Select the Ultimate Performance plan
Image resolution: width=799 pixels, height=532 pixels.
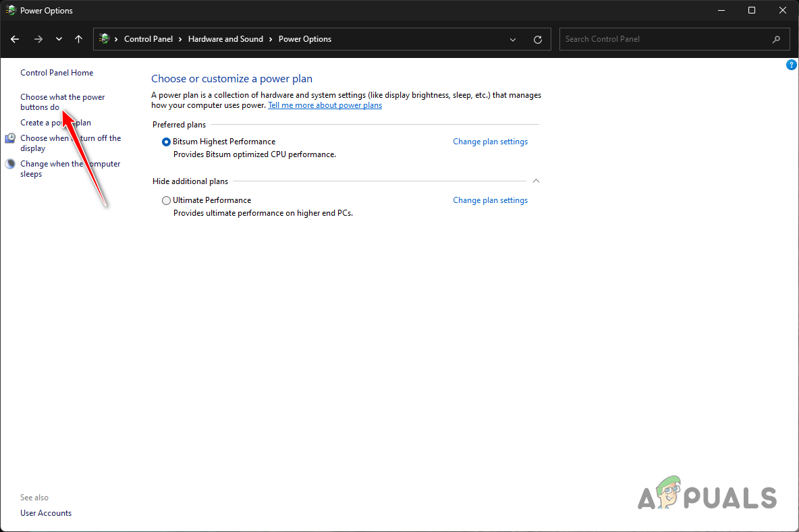point(167,200)
